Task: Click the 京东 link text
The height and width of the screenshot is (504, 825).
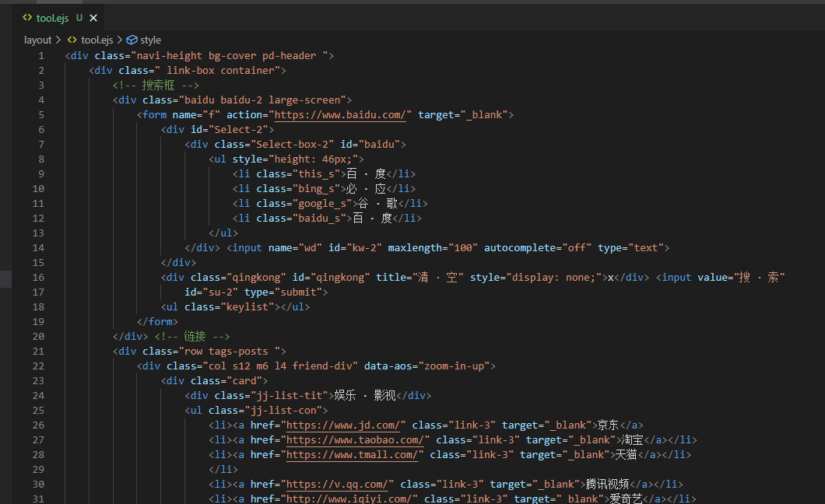Action: [608, 425]
